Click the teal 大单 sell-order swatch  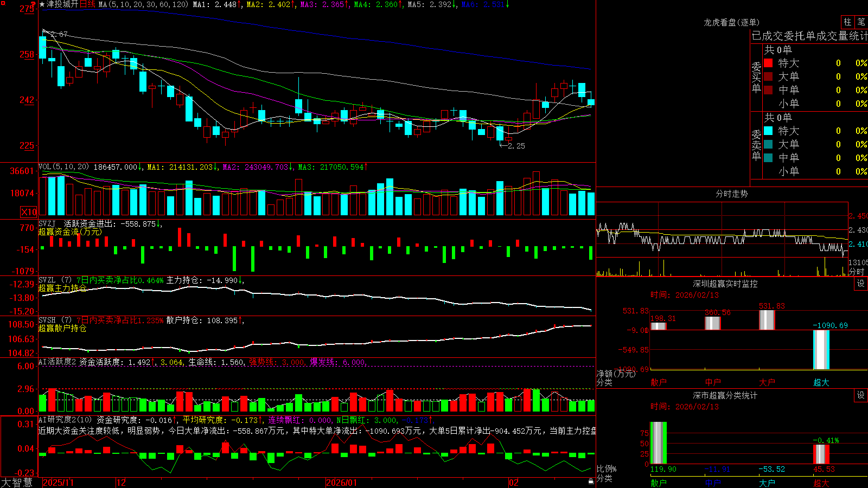pyautogui.click(x=768, y=144)
